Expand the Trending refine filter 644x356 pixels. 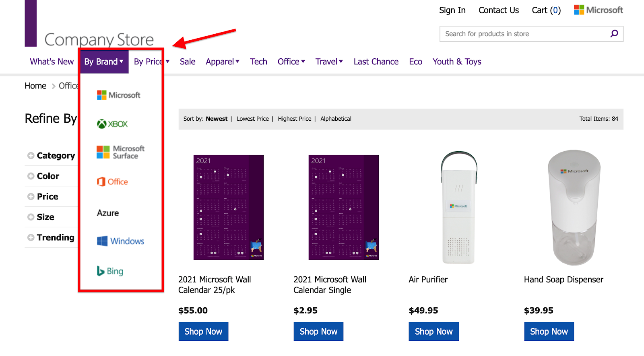[x=51, y=237]
